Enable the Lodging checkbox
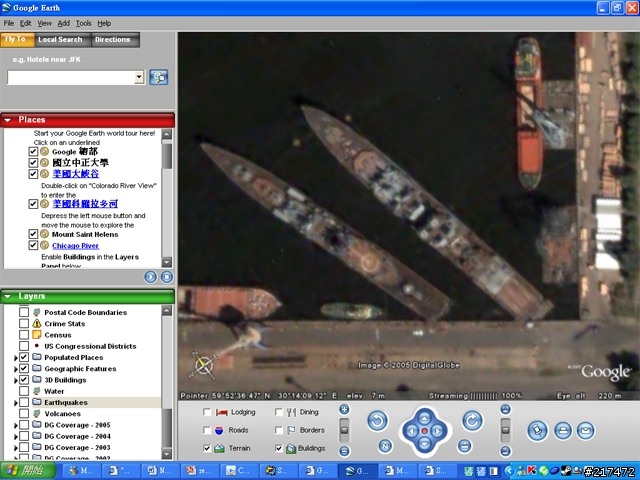This screenshot has width=640, height=480. tap(207, 412)
